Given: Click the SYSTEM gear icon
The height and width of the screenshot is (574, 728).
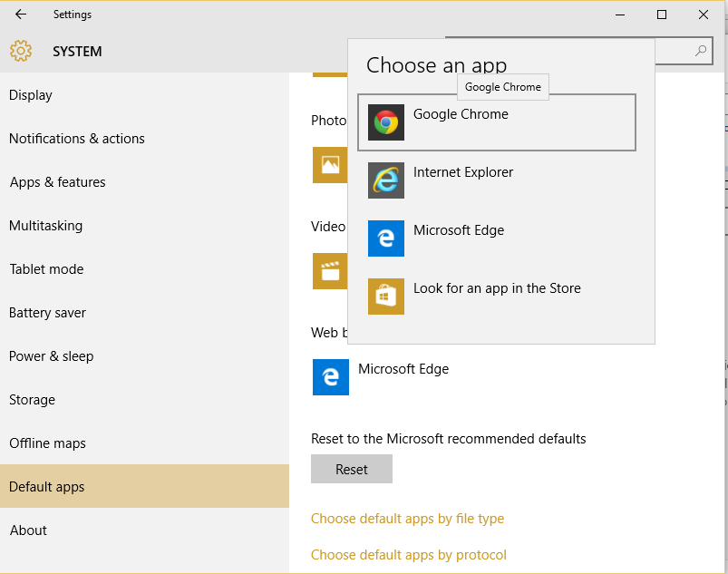Looking at the screenshot, I should [21, 51].
